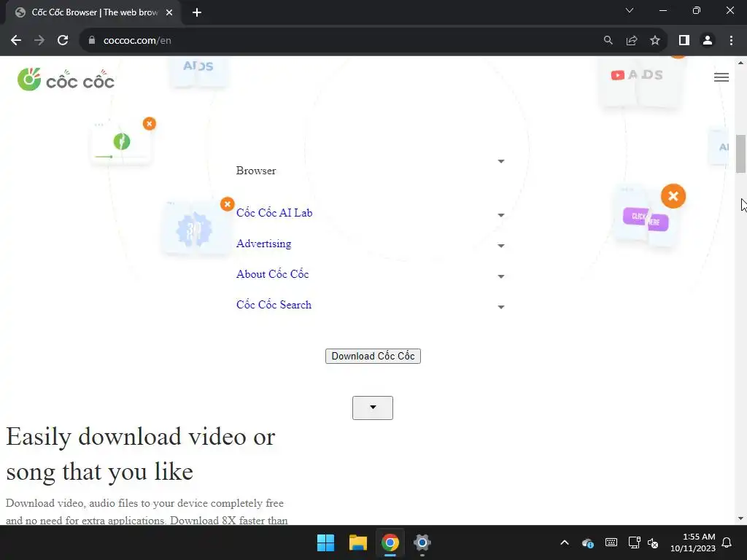Open the Windows Start menu

[326, 542]
